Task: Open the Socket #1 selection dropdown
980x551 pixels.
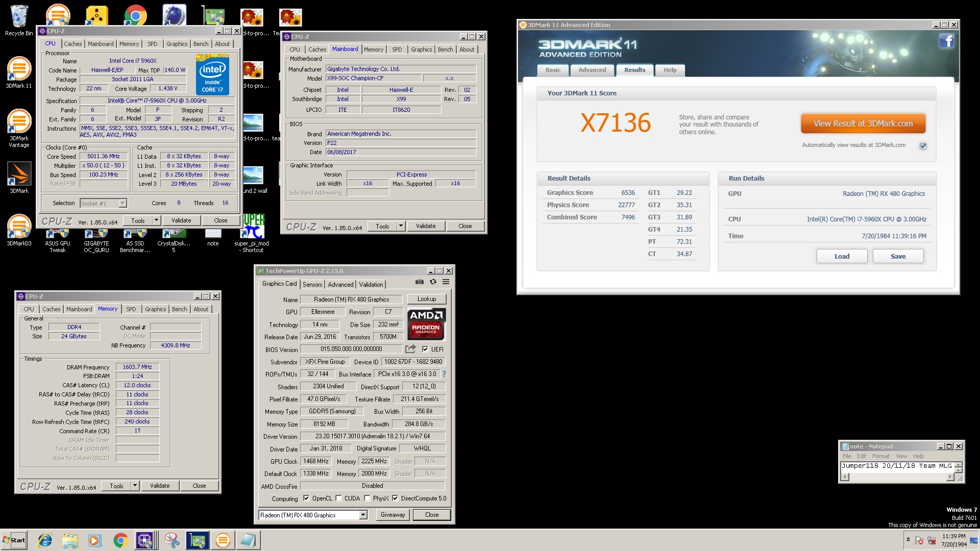Action: [x=122, y=203]
